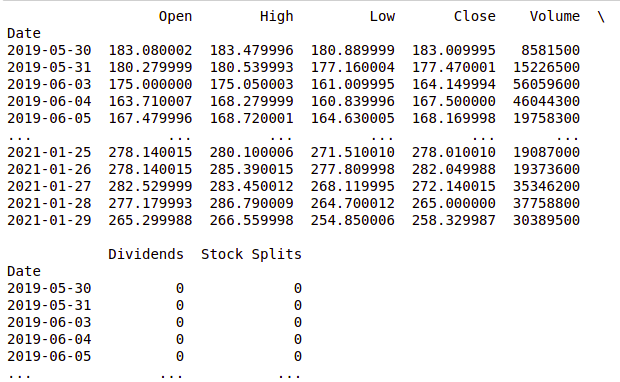Click Volume value 8581500
This screenshot has width=620, height=382.
pos(550,50)
